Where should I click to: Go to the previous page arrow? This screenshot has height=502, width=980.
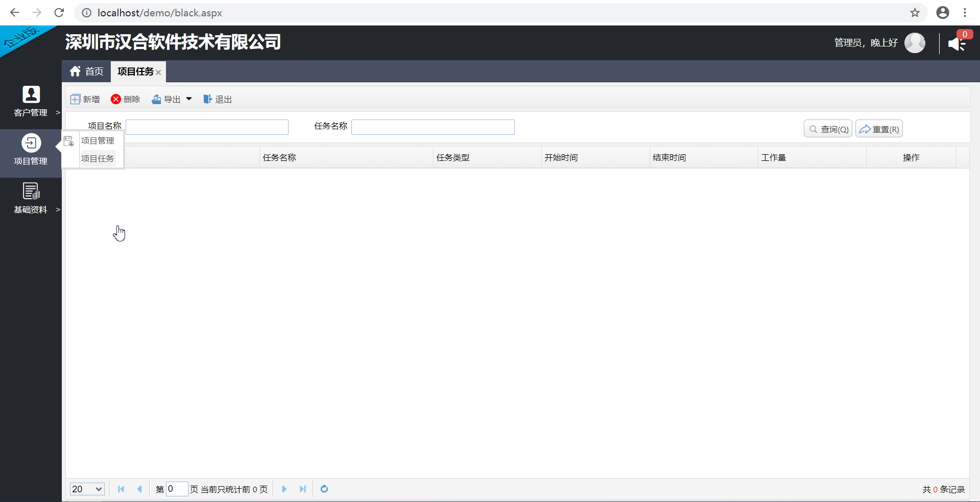tap(139, 489)
